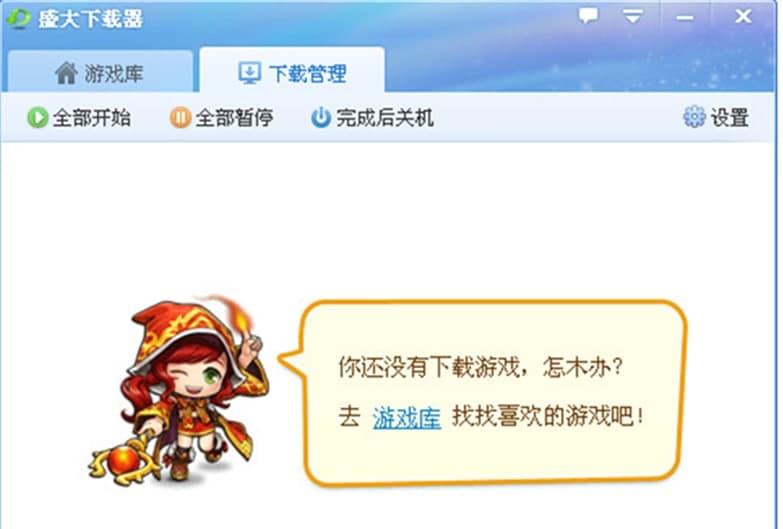This screenshot has width=783, height=529.
Task: Minimize the downloader window
Action: (x=685, y=17)
